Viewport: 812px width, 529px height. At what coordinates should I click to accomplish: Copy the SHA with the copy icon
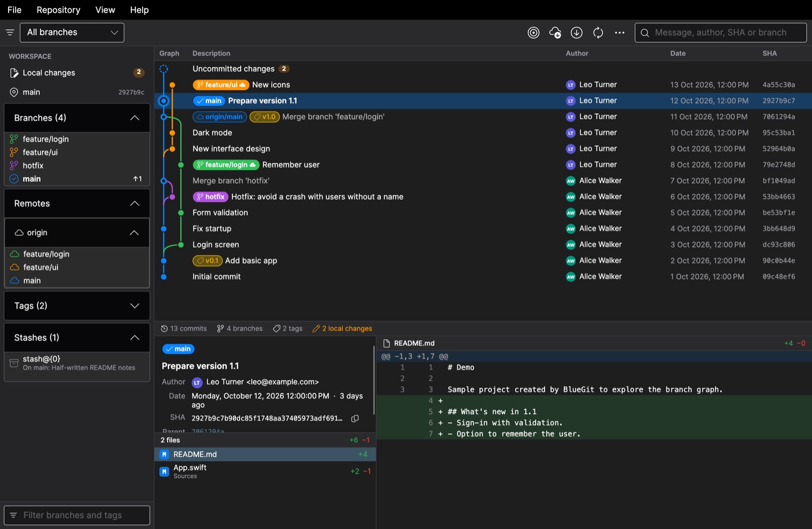coord(355,418)
